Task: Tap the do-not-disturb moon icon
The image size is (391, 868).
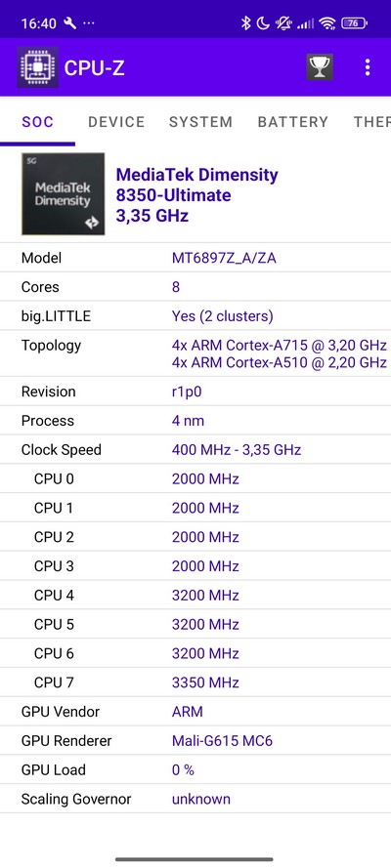Action: (264, 23)
